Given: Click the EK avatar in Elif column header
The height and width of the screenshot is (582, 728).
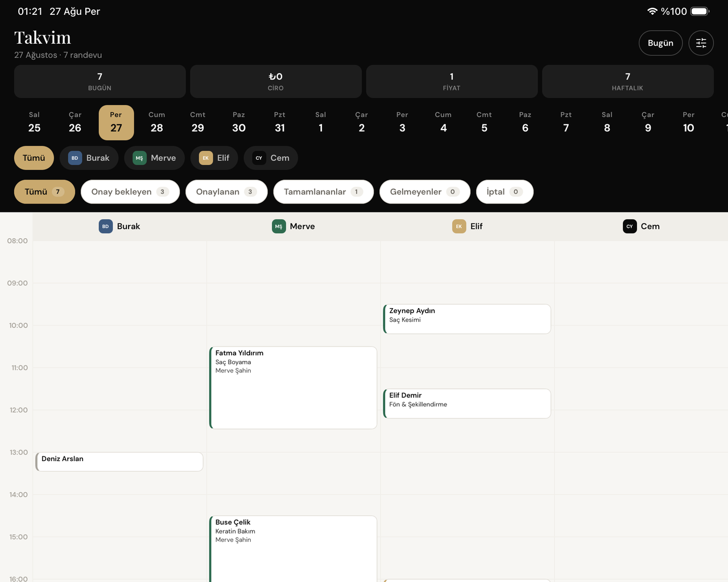Looking at the screenshot, I should (x=459, y=226).
